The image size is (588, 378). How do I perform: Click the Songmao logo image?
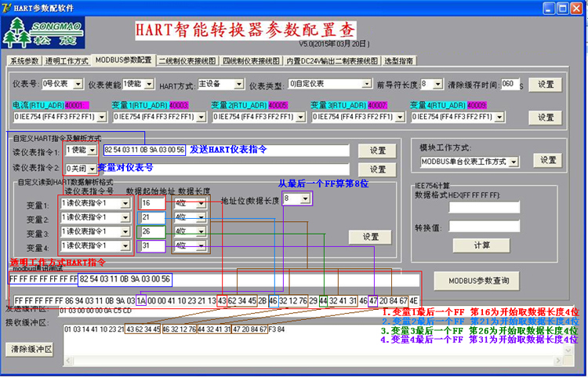click(43, 32)
